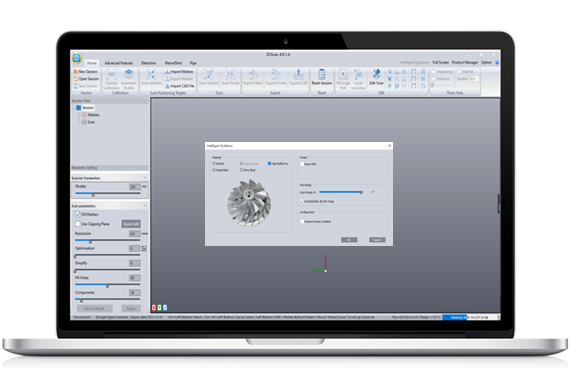
Task: Collapse the Scanner Parameters section
Action: coord(145,178)
